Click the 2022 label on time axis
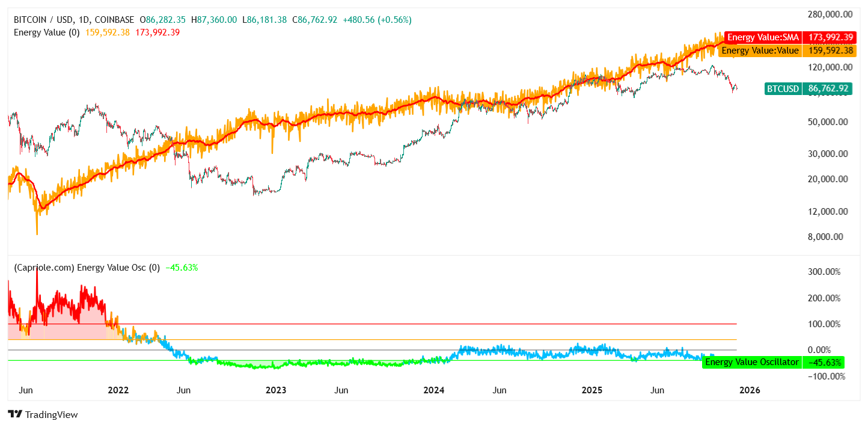868x427 pixels. click(x=118, y=390)
